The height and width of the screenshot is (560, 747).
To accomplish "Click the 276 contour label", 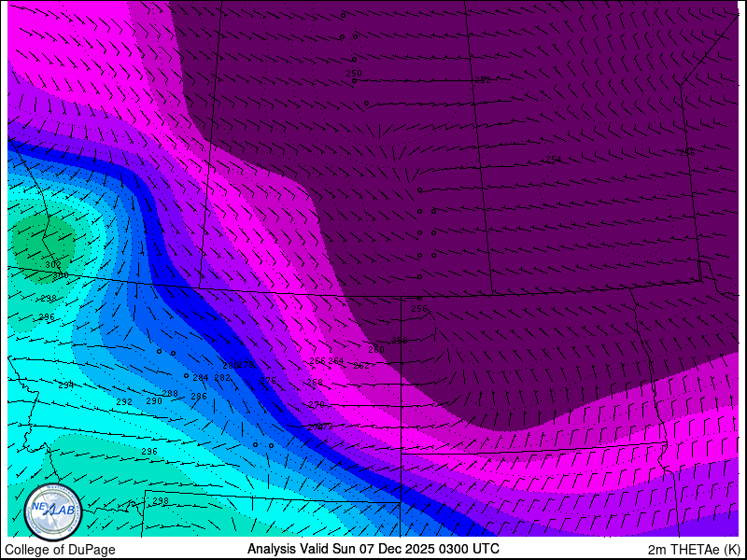I will (x=268, y=380).
